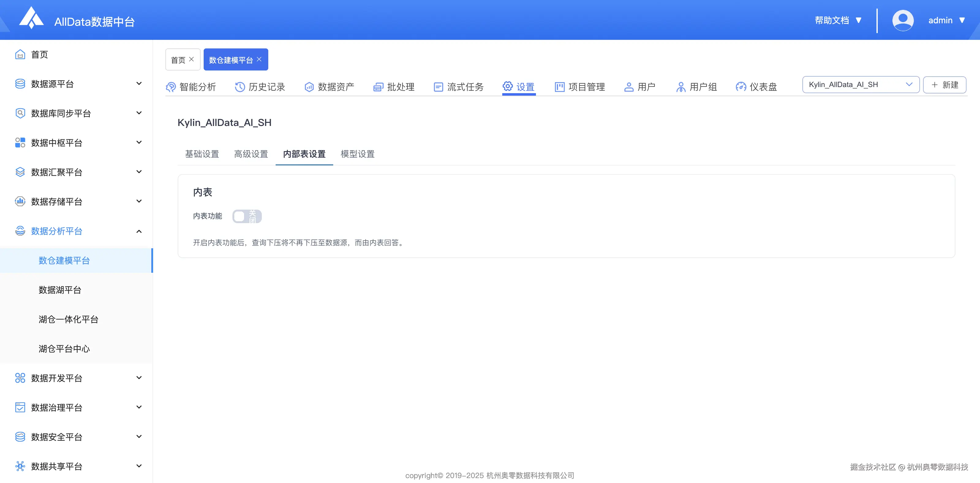Click the 用户 user section
The width and height of the screenshot is (980, 483).
point(628,86)
